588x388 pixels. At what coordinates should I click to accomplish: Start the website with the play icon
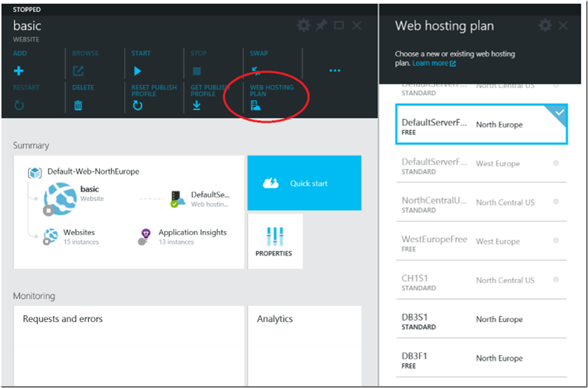click(x=138, y=71)
